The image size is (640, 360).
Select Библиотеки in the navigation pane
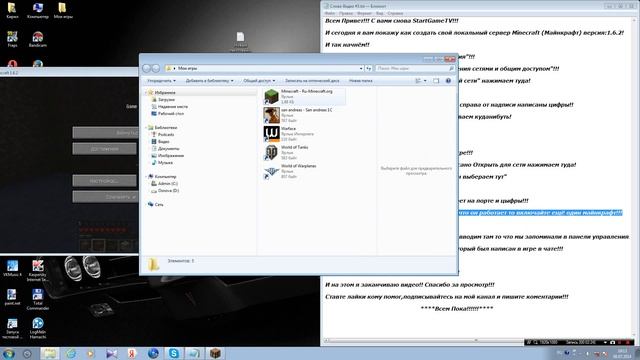click(x=162, y=127)
